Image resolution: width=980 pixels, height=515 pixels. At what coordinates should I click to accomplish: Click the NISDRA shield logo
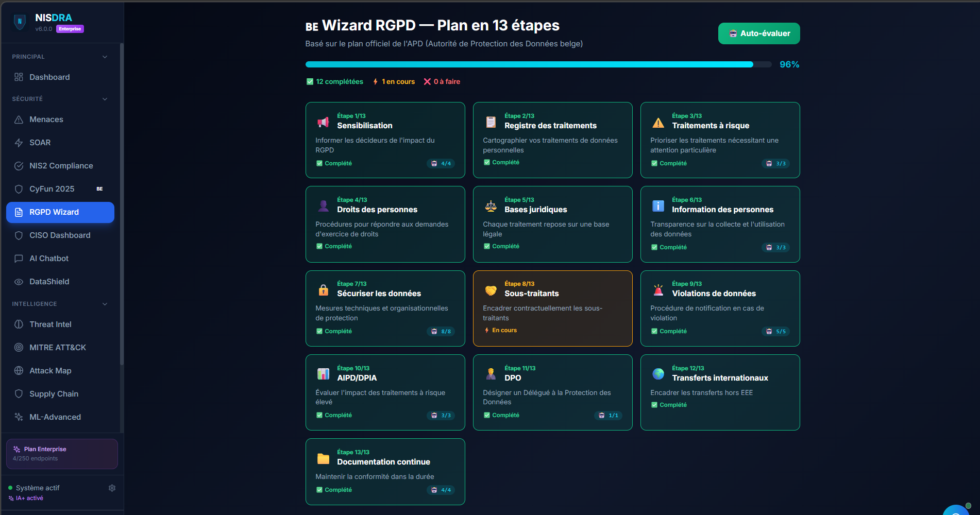(x=20, y=22)
